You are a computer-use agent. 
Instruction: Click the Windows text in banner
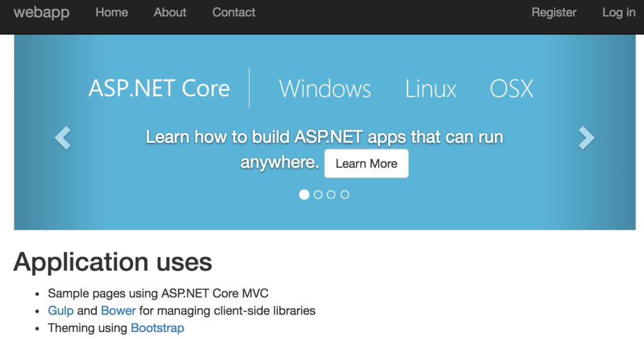(325, 88)
